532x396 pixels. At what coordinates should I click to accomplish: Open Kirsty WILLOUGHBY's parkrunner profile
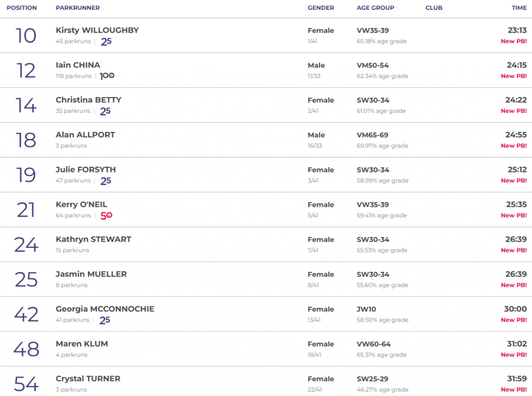point(97,30)
